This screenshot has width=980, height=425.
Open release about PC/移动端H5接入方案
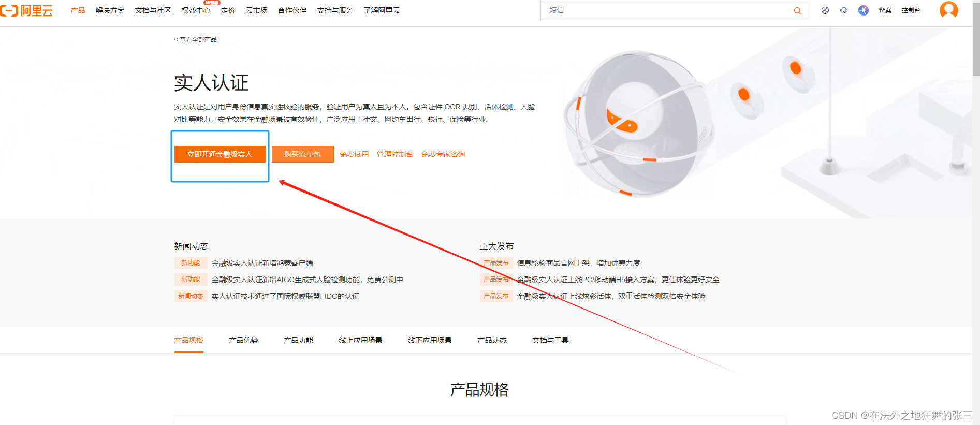[618, 280]
